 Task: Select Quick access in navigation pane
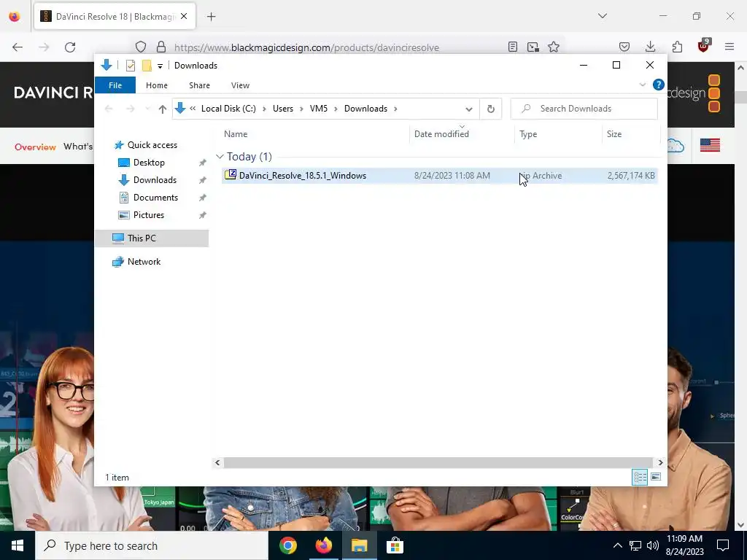152,145
